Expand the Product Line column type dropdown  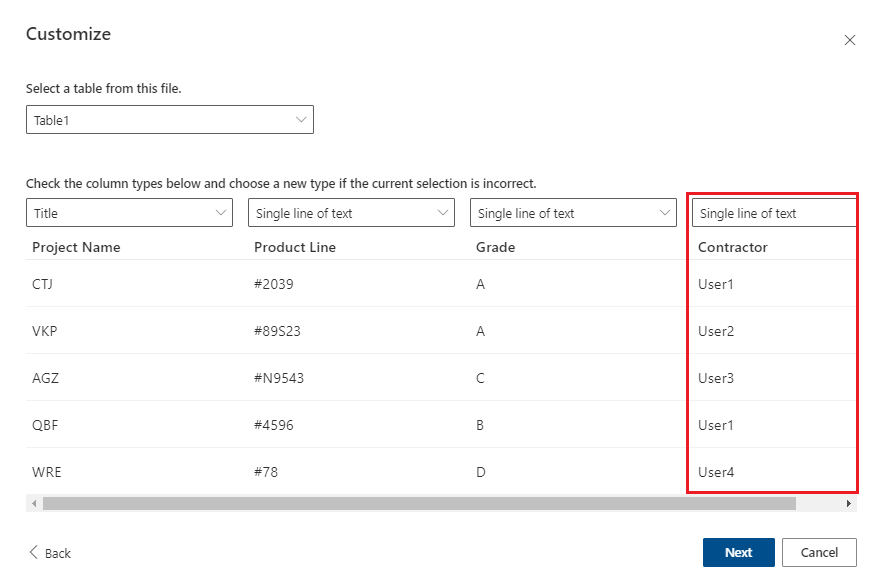tap(353, 213)
